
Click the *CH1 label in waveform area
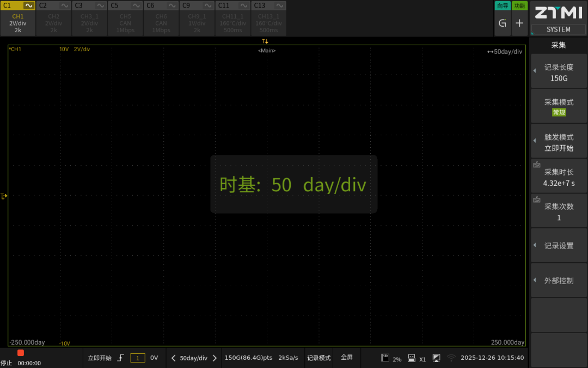(x=15, y=49)
